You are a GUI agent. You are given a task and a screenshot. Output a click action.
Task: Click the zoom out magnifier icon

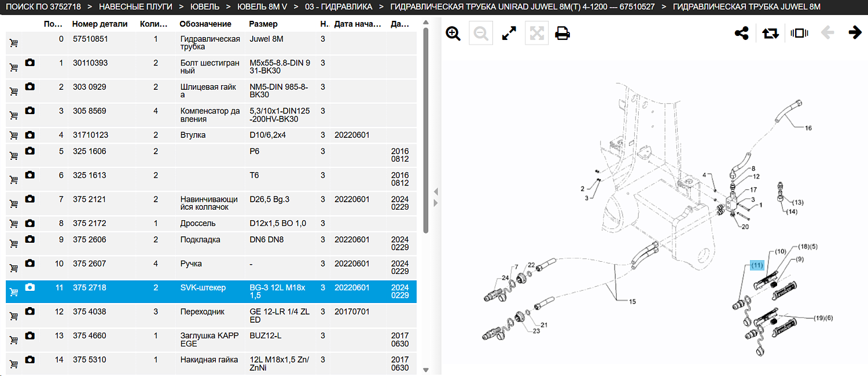point(481,34)
